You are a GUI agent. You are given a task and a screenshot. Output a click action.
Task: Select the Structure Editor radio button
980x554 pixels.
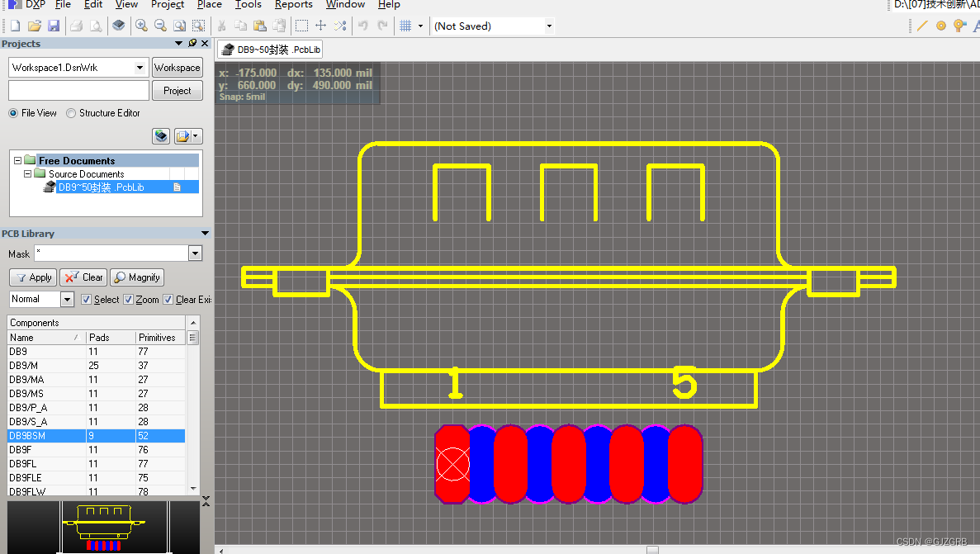pyautogui.click(x=71, y=113)
